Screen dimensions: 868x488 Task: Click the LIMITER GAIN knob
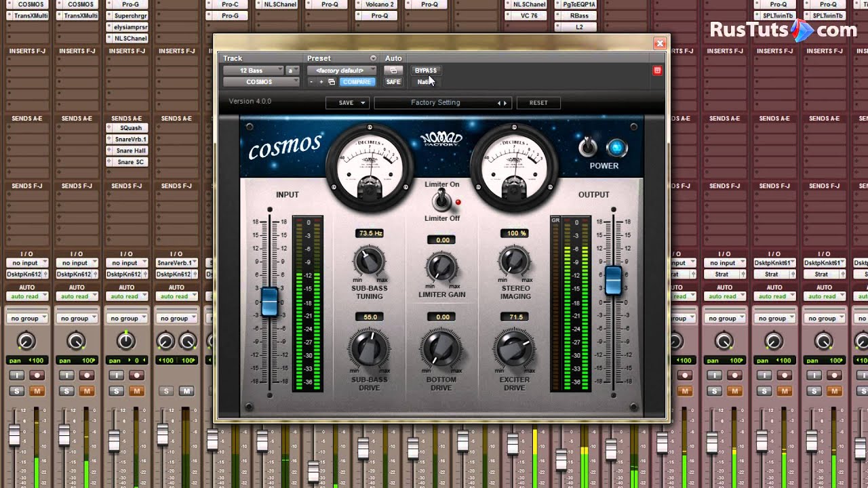click(441, 266)
